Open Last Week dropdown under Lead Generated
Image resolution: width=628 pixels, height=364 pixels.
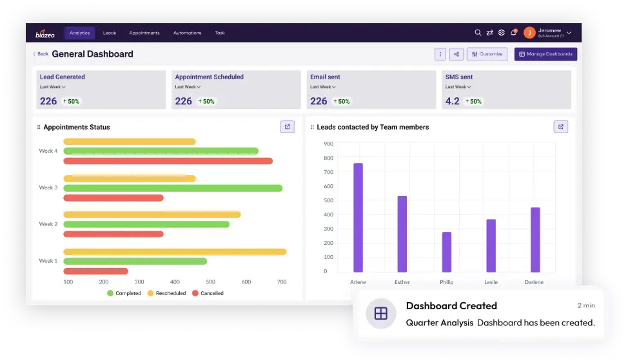pos(53,87)
